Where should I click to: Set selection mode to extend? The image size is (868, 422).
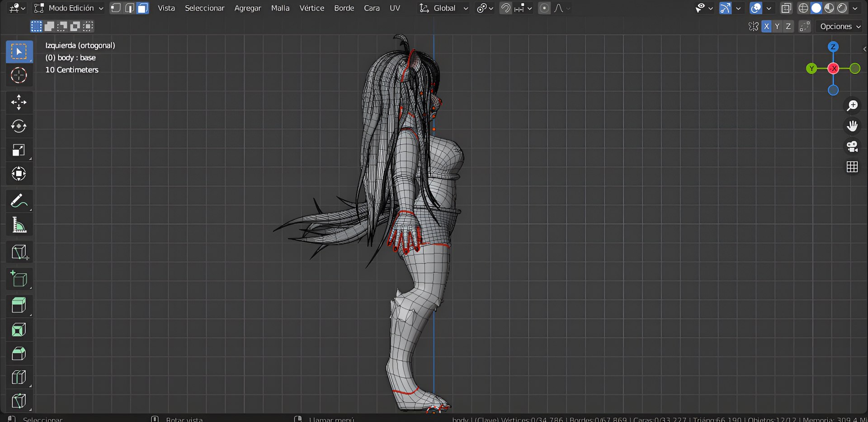tap(49, 26)
